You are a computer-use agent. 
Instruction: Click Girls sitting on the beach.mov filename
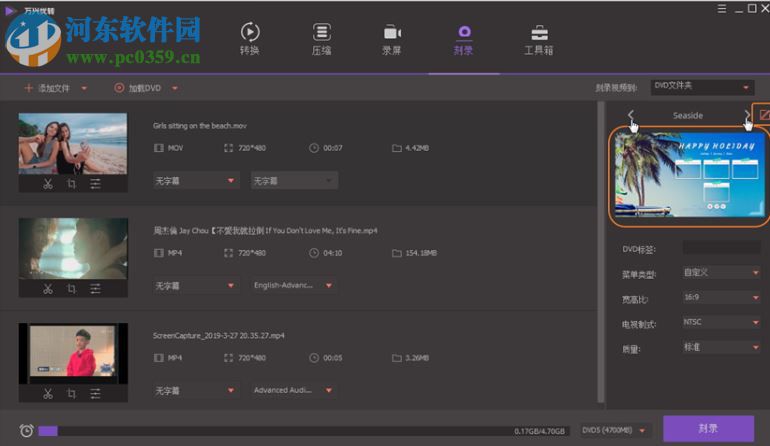click(x=199, y=126)
